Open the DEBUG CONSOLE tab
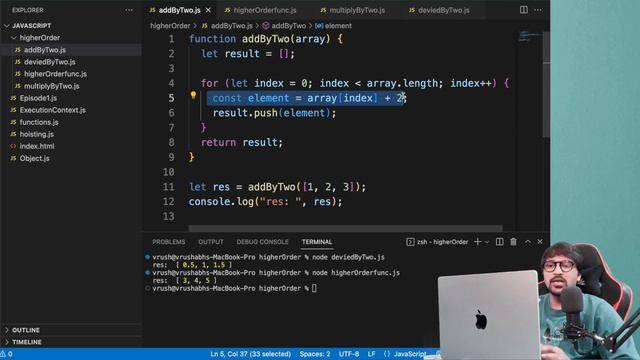This screenshot has height=360, width=640. point(262,242)
